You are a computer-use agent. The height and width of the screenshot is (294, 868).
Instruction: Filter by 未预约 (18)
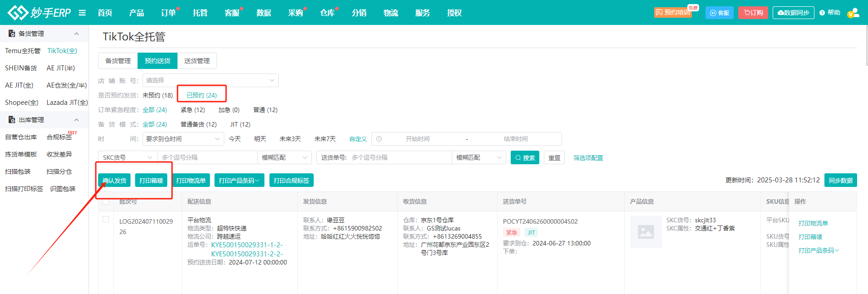tap(158, 95)
